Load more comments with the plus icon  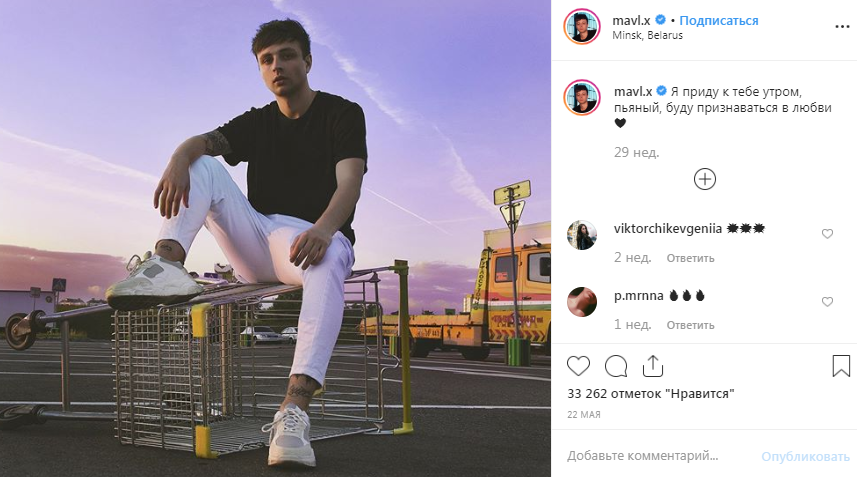[705, 179]
